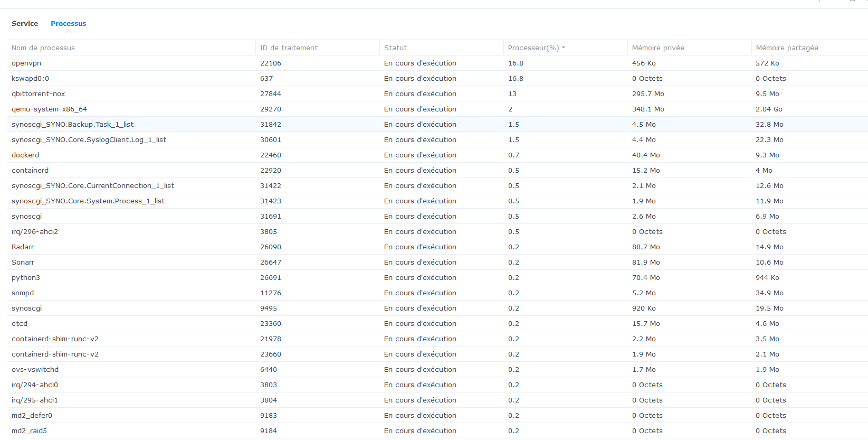Sort by Mémoire partagée column
Screen dimensions: 868x440
point(787,48)
